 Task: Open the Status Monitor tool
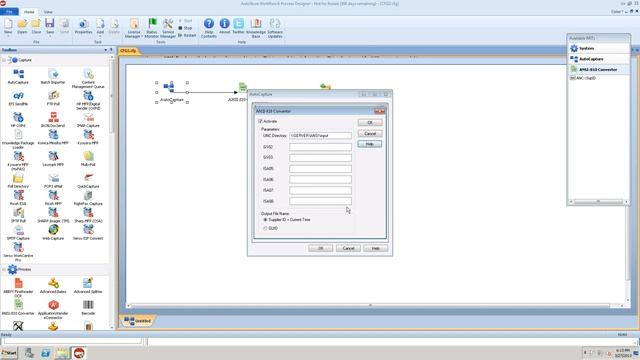pyautogui.click(x=151, y=28)
